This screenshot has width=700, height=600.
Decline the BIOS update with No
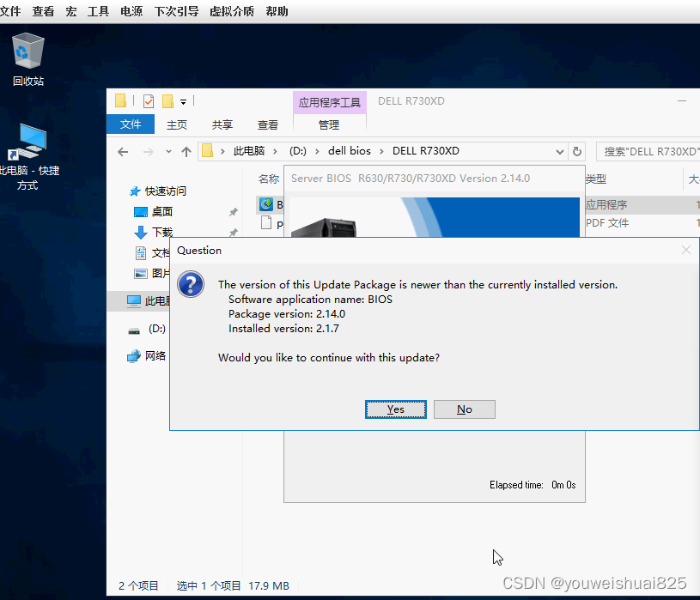pos(465,409)
